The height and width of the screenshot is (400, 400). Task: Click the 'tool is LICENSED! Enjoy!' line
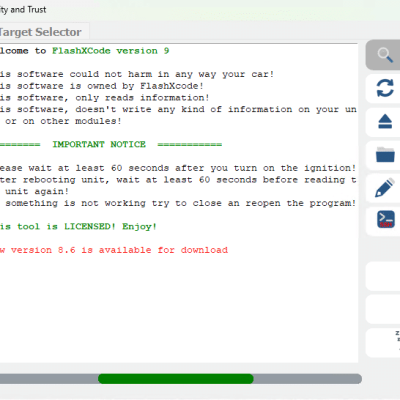click(78, 227)
